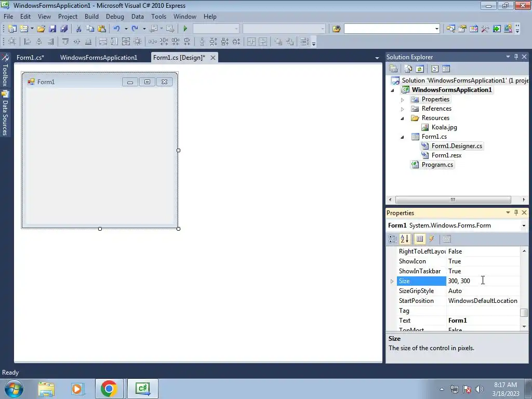Redo the last undone action
The image size is (532, 399).
pyautogui.click(x=135, y=29)
